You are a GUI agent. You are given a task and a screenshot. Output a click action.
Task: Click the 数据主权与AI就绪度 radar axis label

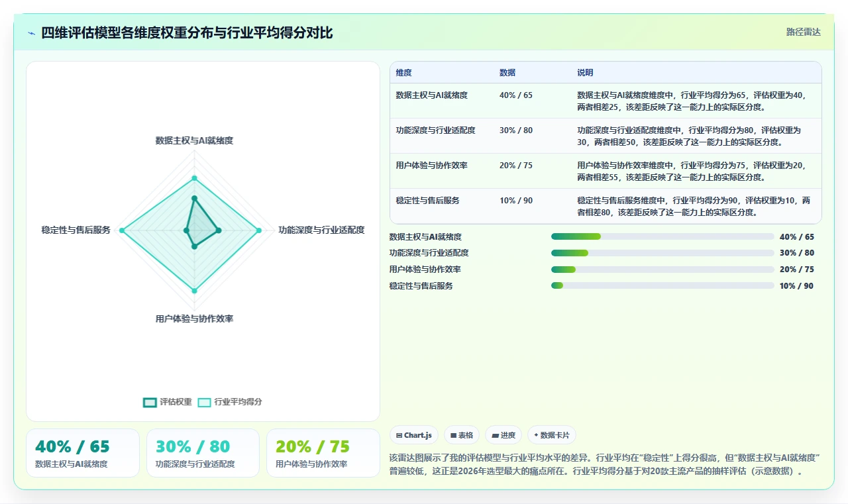(x=194, y=140)
